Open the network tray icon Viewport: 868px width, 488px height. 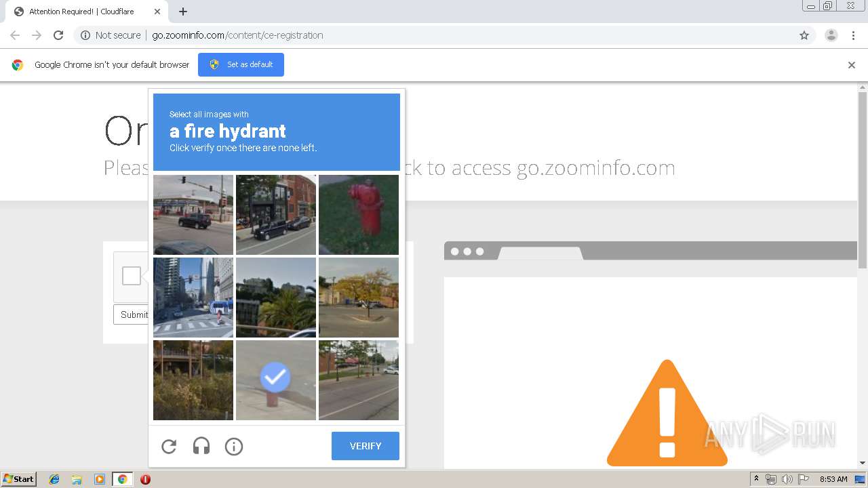click(771, 479)
